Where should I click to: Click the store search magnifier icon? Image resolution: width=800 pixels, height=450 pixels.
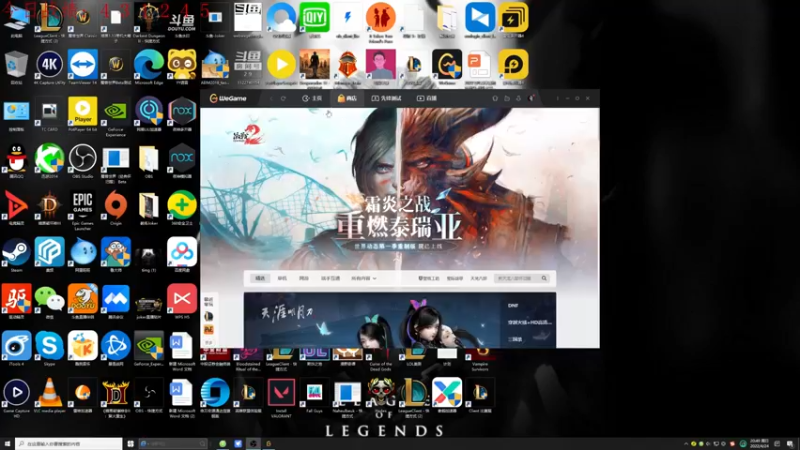tap(544, 279)
